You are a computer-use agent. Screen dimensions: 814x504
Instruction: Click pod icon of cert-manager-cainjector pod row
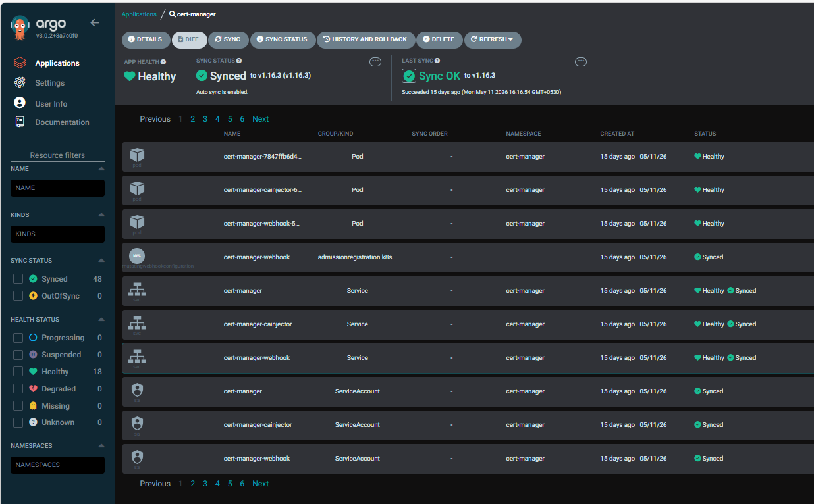pos(137,189)
